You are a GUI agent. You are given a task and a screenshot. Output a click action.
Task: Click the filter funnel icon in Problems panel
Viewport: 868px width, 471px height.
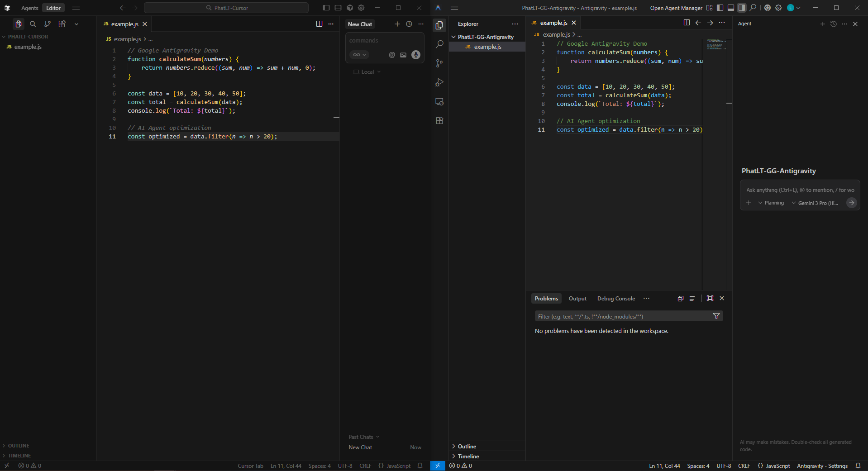pos(716,316)
